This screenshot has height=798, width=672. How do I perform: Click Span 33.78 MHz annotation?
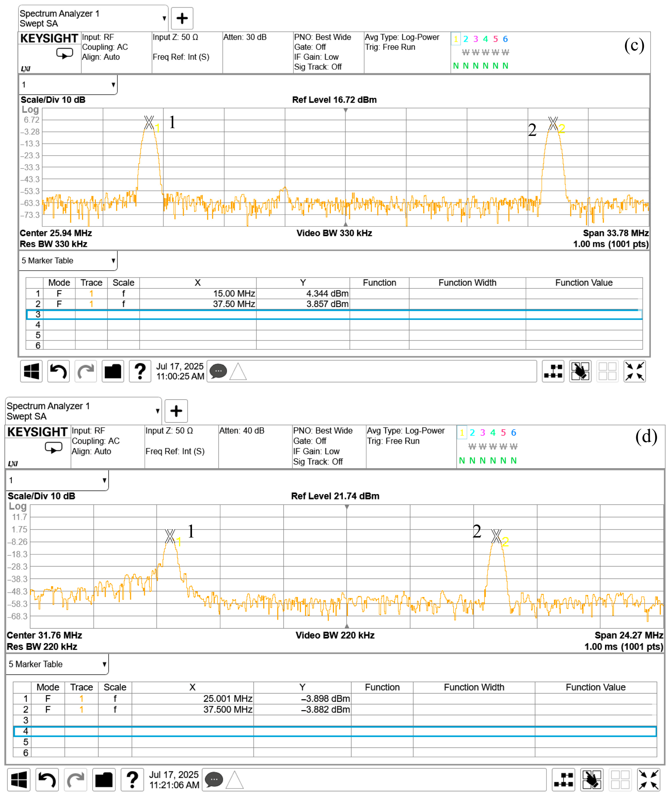pyautogui.click(x=616, y=233)
